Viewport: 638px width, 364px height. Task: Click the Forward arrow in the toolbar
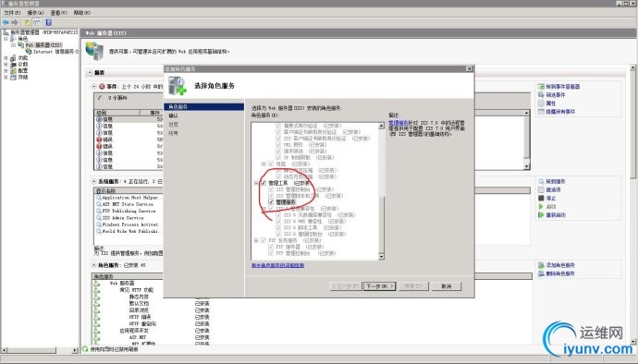[15, 22]
